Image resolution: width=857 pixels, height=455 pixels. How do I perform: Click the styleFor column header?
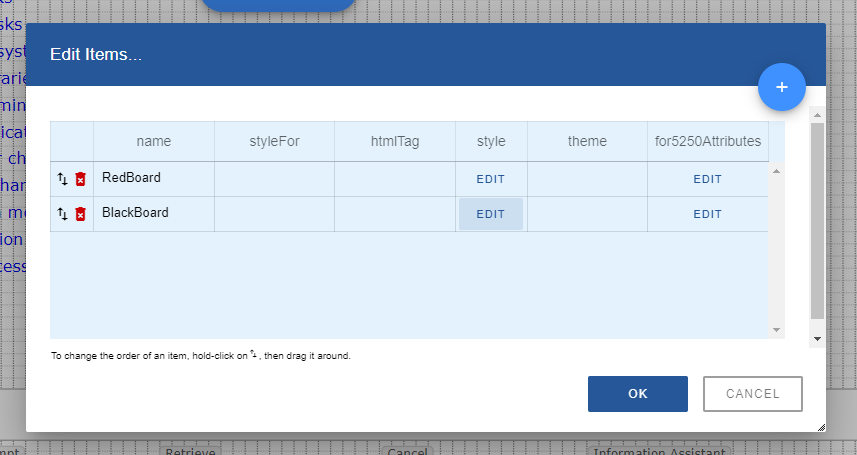point(274,141)
